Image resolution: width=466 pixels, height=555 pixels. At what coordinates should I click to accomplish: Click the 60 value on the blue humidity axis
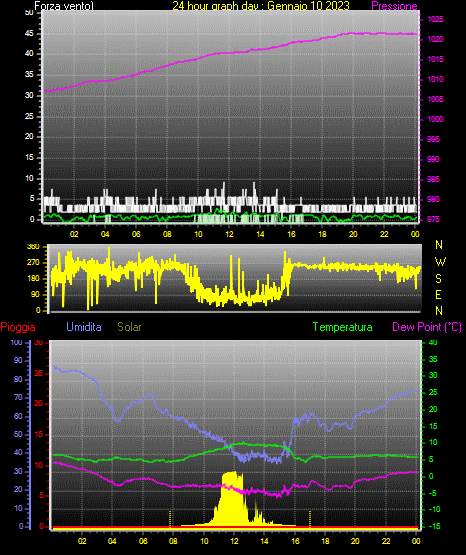pyautogui.click(x=18, y=416)
